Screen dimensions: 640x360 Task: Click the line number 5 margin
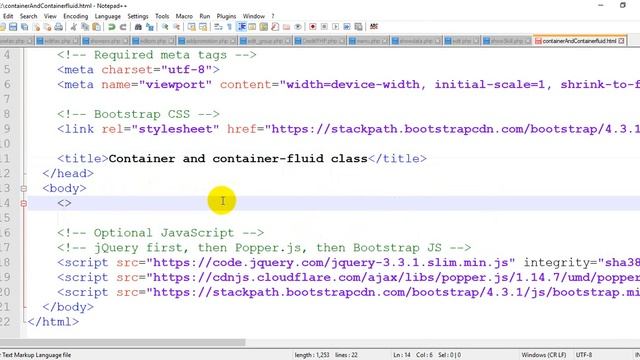pos(7,69)
